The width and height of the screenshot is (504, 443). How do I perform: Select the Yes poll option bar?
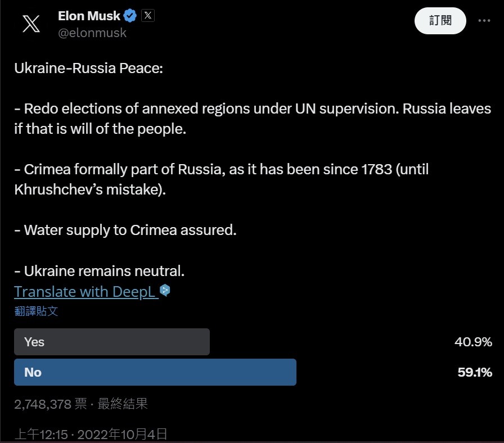tap(112, 342)
